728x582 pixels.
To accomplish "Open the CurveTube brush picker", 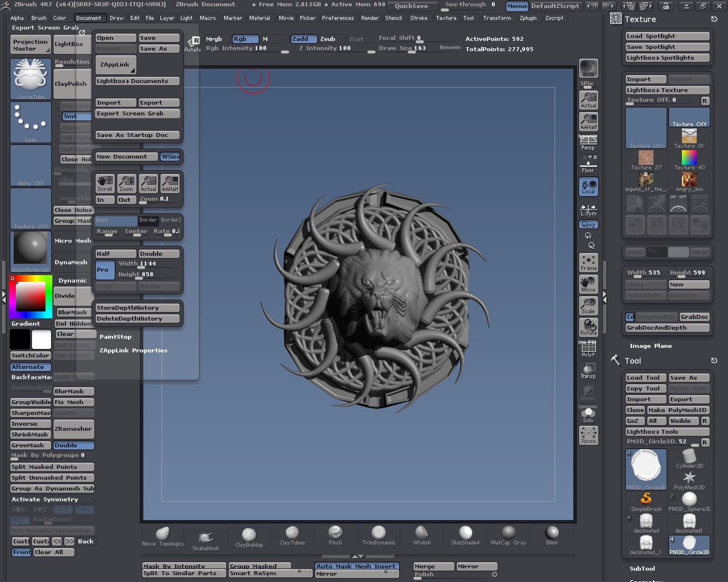I will coord(31,79).
